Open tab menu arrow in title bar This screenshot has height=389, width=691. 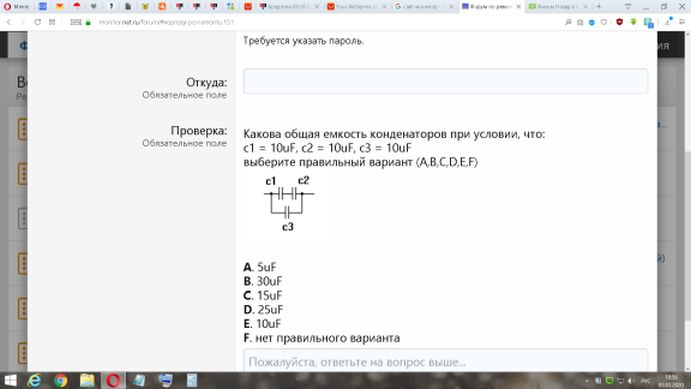(x=628, y=6)
